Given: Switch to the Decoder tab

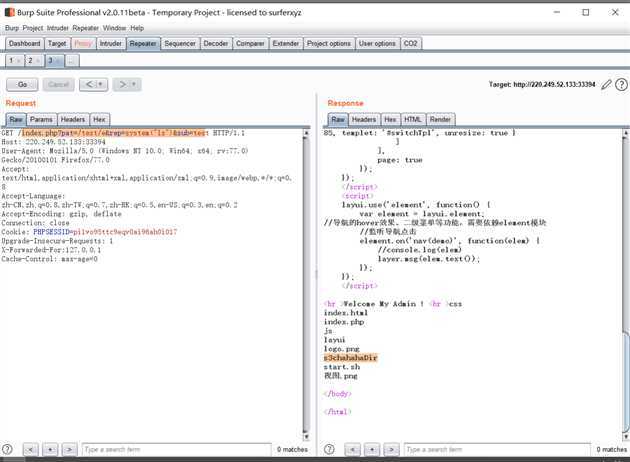Looking at the screenshot, I should 215,44.
